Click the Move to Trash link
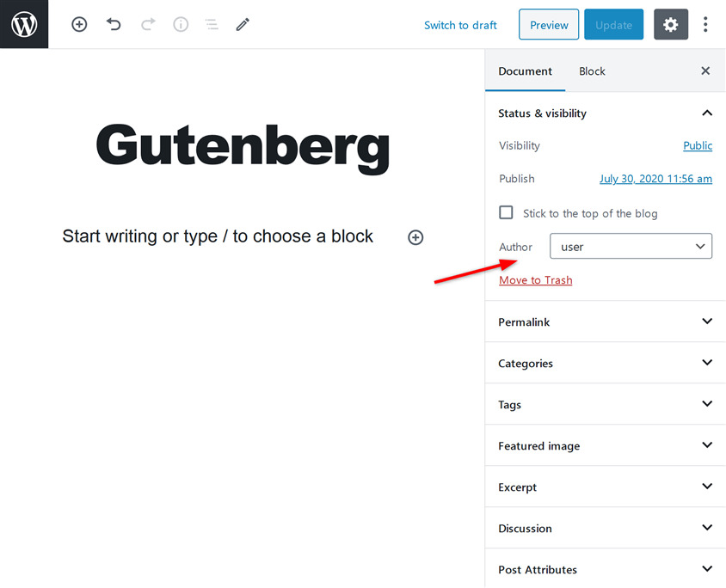726x588 pixels. (535, 280)
